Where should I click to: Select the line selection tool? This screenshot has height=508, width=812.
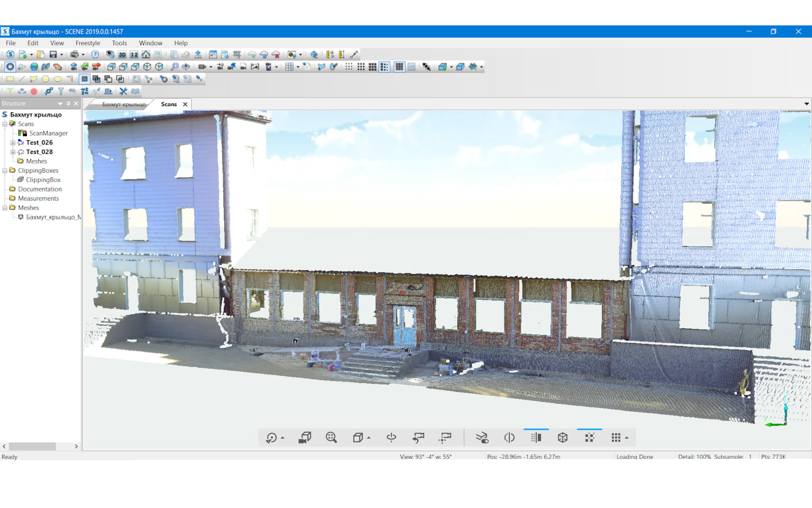coord(22,79)
